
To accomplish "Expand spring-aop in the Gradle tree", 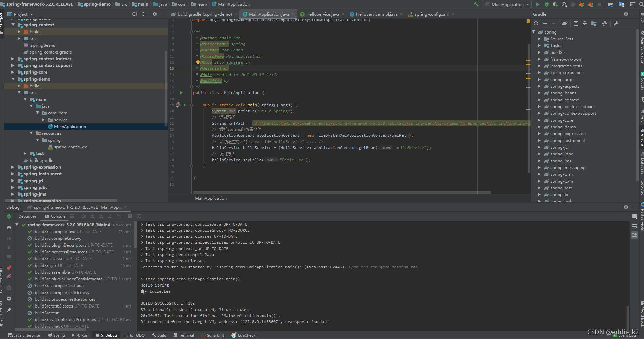I will click(539, 79).
